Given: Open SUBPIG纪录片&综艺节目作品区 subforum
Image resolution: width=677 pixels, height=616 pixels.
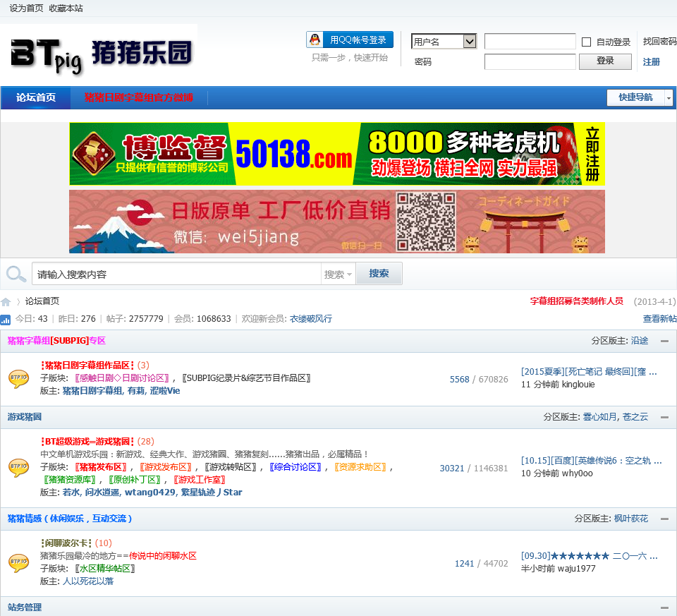Looking at the screenshot, I should [246, 378].
